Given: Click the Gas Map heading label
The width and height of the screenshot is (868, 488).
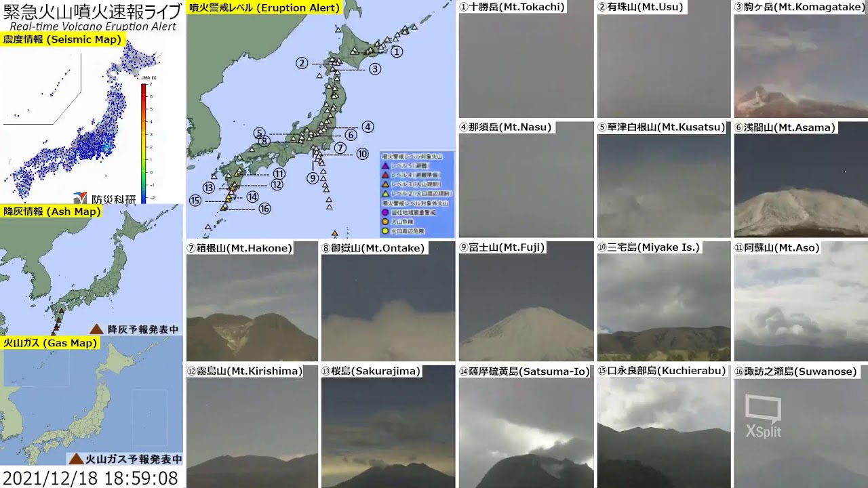Looking at the screenshot, I should [x=50, y=343].
